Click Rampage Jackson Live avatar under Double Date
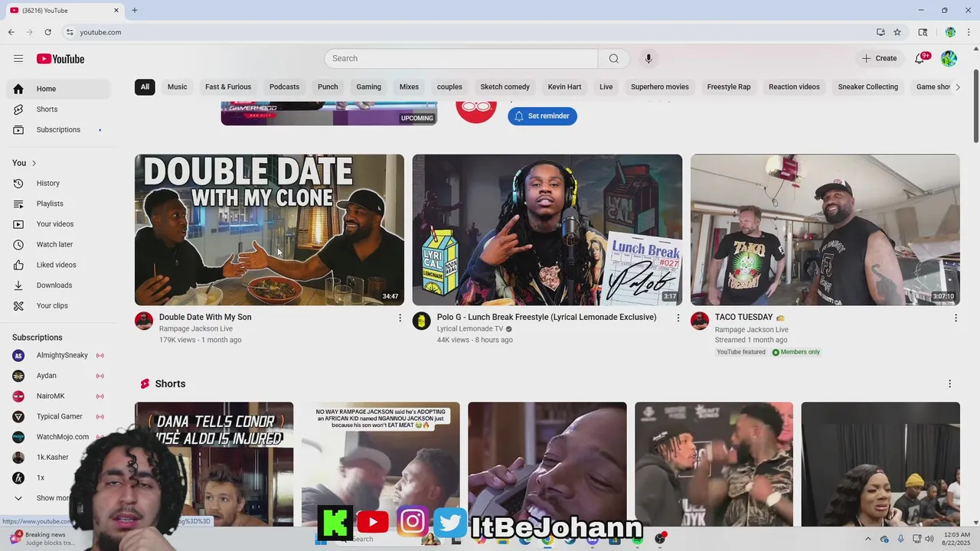This screenshot has height=551, width=980. coord(144,321)
